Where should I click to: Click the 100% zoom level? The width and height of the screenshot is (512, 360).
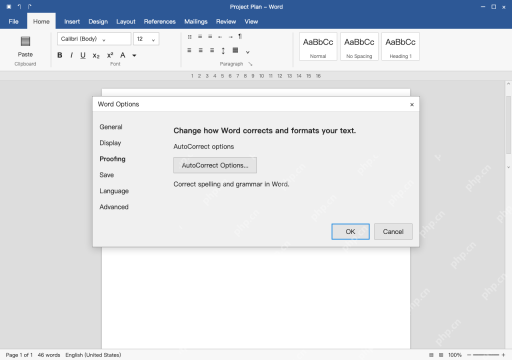tap(455, 355)
